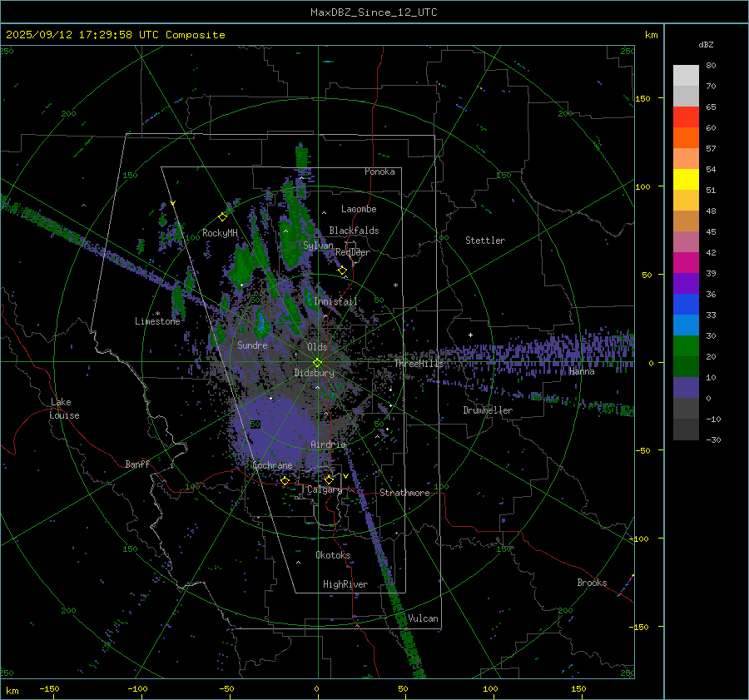This screenshot has height=700, width=749.
Task: Click the Hanna label
Action: click(582, 371)
